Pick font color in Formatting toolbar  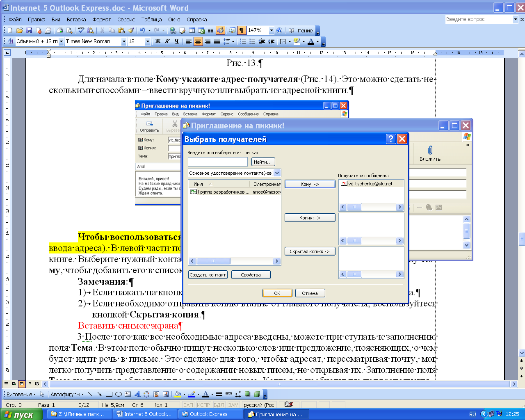pyautogui.click(x=311, y=41)
